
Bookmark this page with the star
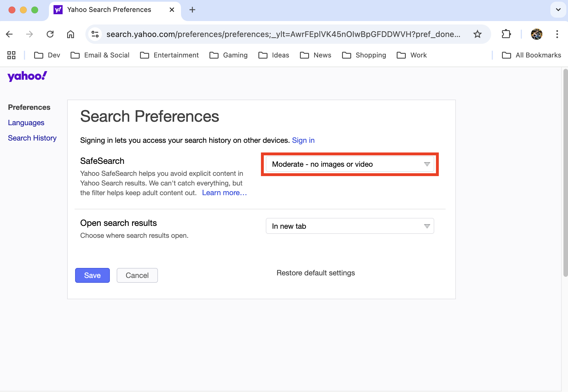[478, 34]
